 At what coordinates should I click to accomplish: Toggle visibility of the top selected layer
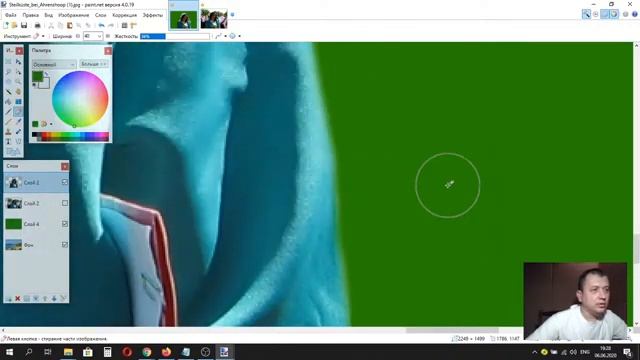coord(65,182)
